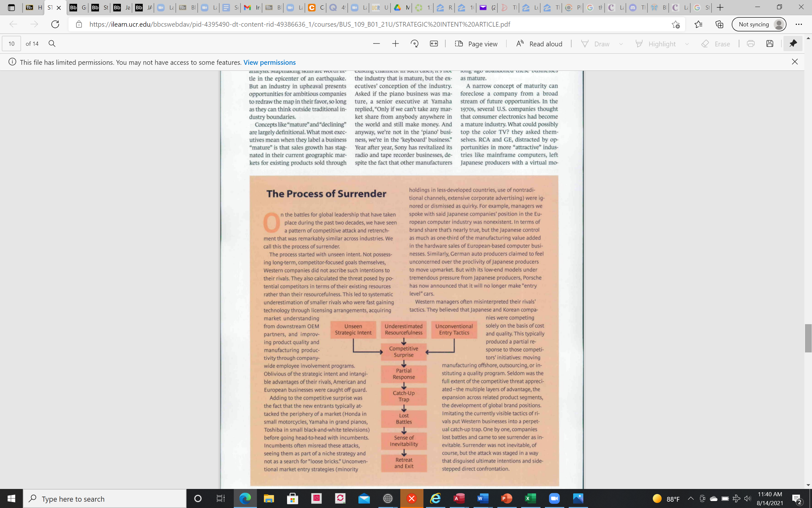
Task: Click the fit to width icon
Action: [x=434, y=44]
